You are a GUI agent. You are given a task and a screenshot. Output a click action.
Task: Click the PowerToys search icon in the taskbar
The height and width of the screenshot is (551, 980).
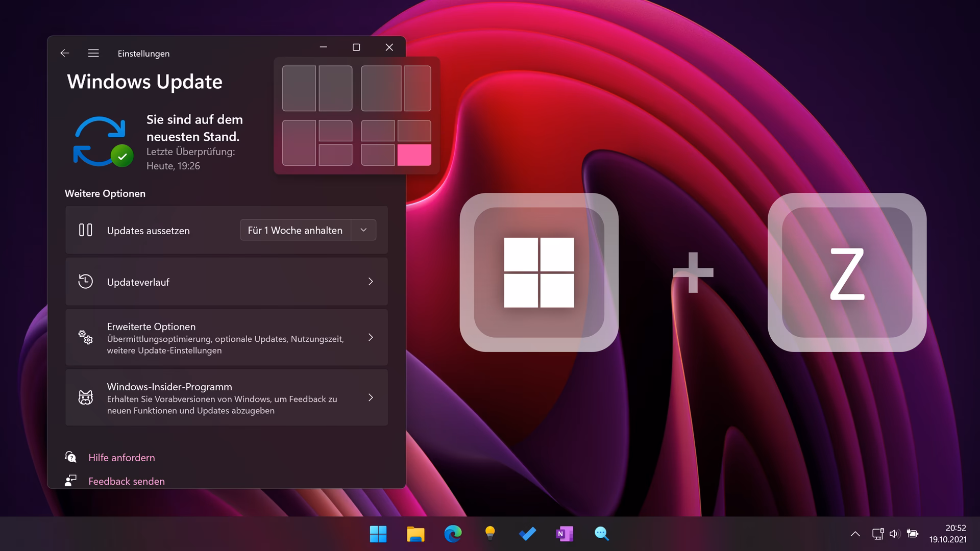[601, 534]
